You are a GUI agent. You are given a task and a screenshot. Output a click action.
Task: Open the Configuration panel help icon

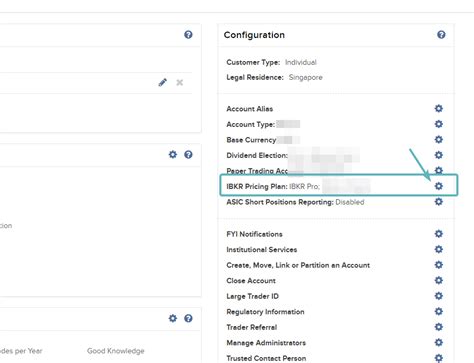(441, 35)
